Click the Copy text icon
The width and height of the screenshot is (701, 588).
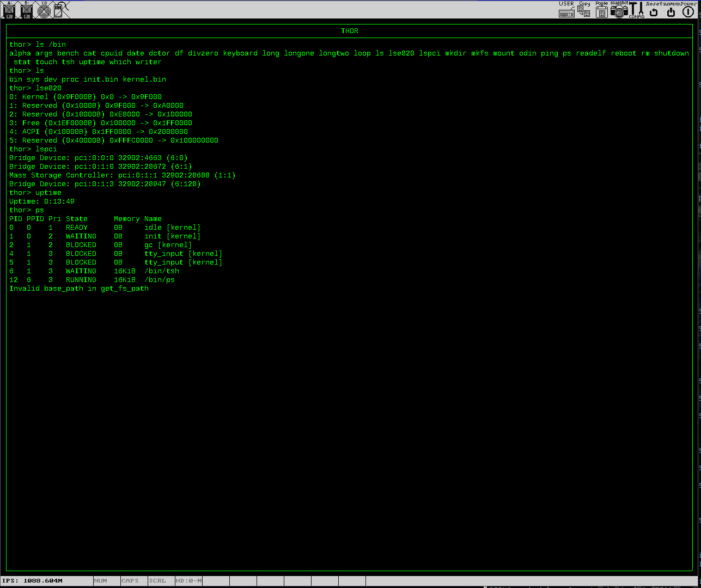click(x=584, y=11)
